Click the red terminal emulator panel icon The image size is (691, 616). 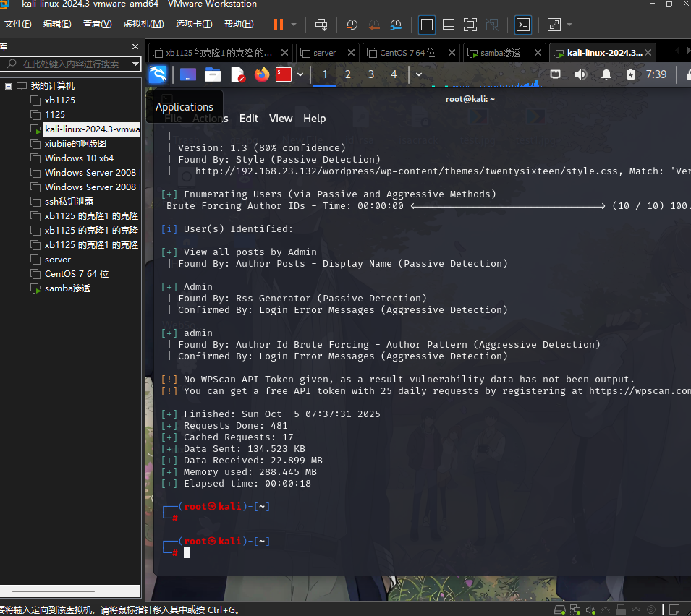tap(284, 74)
